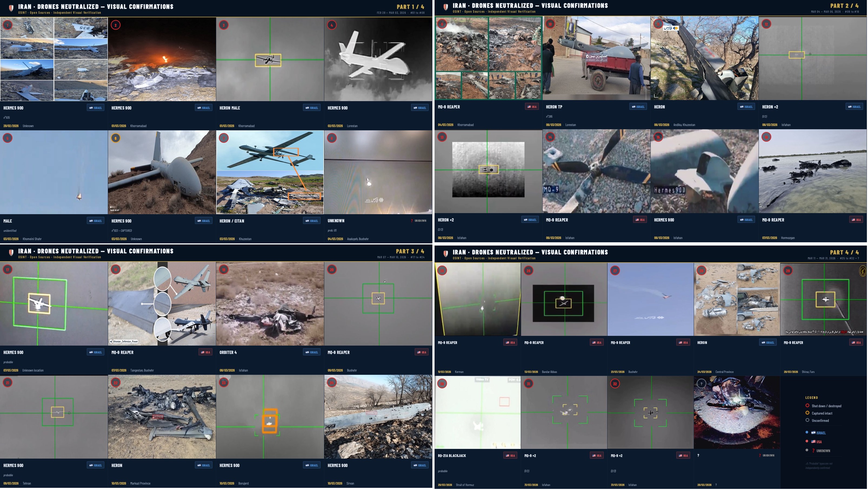This screenshot has height=490, width=868.
Task: Click numbered badge 2 on fire wreckage image
Action: click(116, 25)
